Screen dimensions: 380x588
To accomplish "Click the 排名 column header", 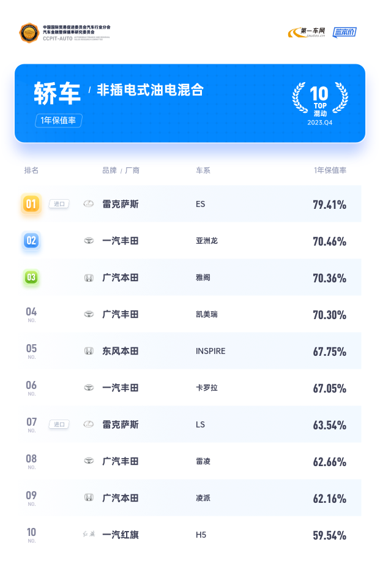I will [31, 170].
